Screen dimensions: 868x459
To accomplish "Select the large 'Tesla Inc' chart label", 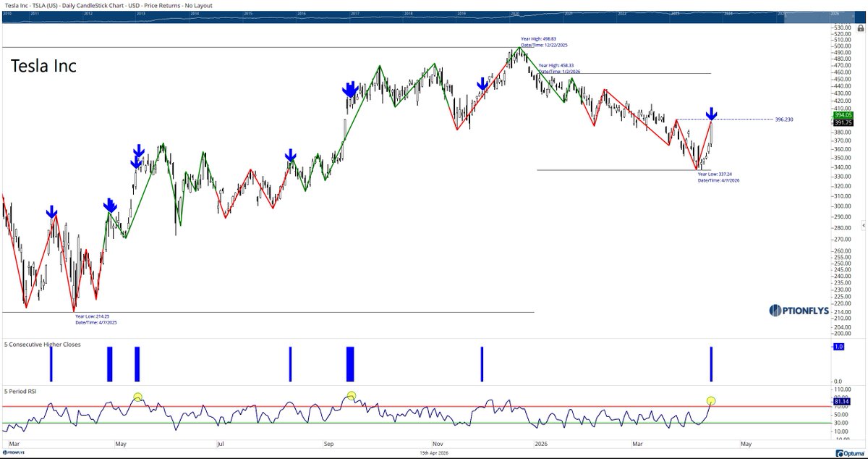I will [43, 66].
